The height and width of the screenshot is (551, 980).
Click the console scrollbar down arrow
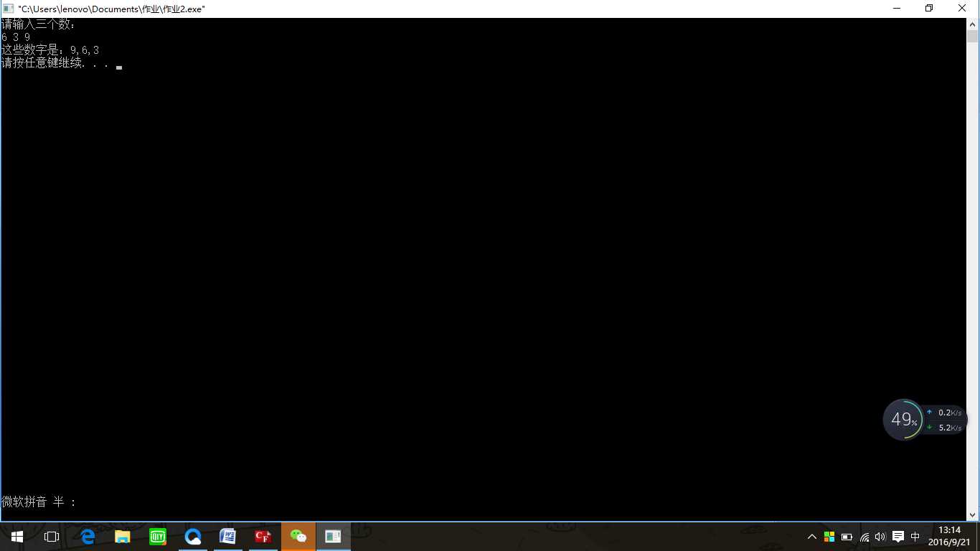pos(972,514)
